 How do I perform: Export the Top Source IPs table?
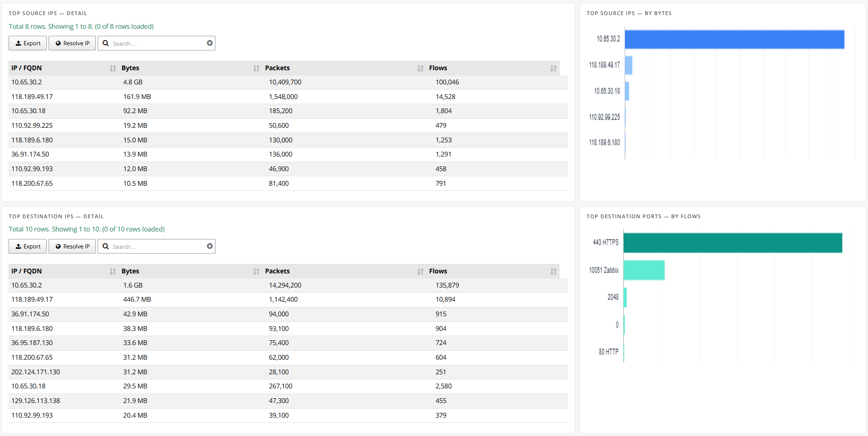coord(28,43)
